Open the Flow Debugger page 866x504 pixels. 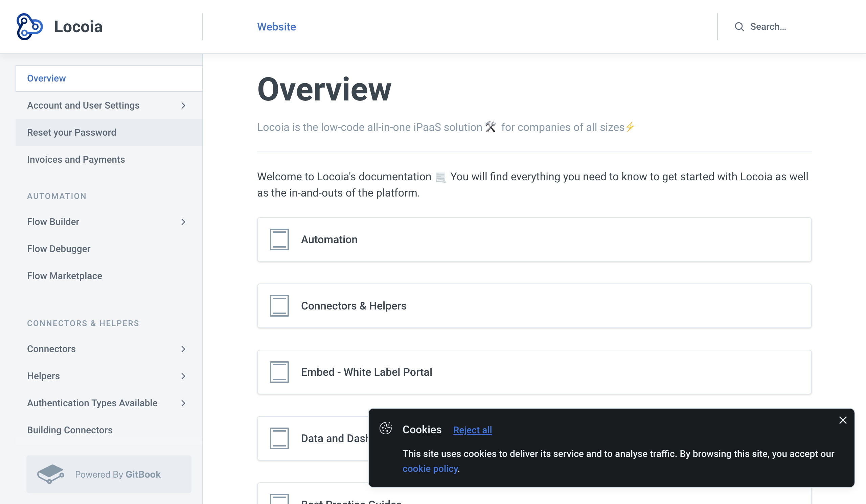click(x=109, y=249)
